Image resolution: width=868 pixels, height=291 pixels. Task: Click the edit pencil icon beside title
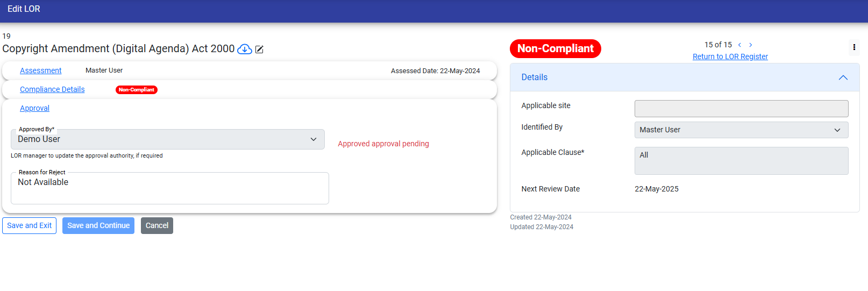click(x=259, y=49)
